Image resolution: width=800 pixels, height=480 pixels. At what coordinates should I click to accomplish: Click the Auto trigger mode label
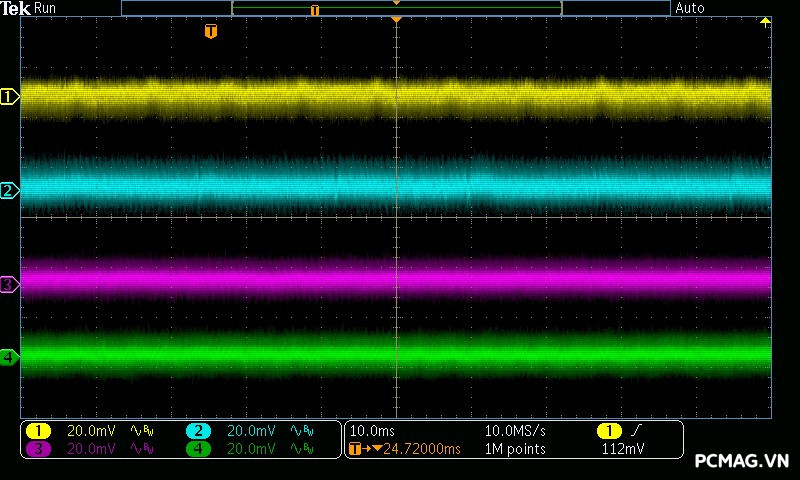(690, 8)
